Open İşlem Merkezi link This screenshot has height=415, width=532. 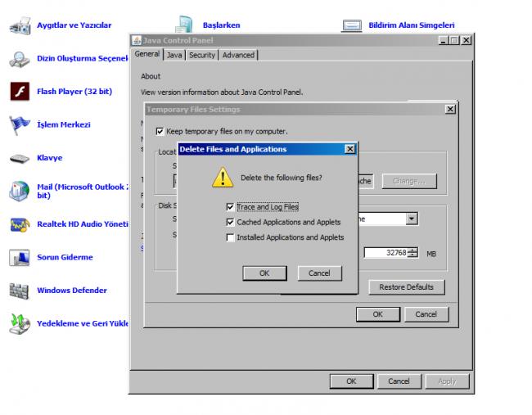[64, 125]
